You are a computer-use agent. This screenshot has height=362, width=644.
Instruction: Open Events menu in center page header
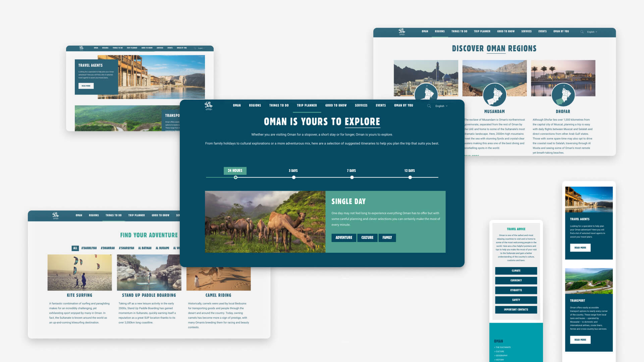point(381,105)
